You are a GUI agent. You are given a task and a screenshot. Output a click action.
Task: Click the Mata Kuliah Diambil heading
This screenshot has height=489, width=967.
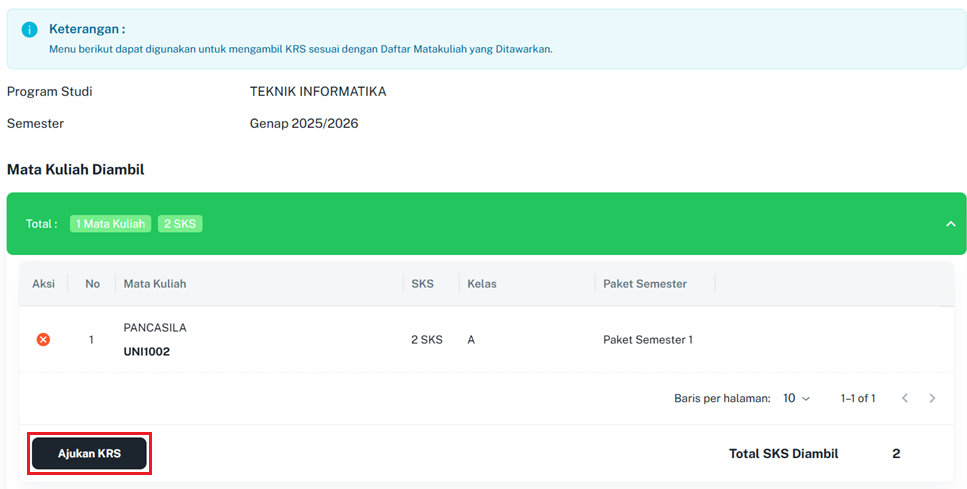(x=75, y=170)
